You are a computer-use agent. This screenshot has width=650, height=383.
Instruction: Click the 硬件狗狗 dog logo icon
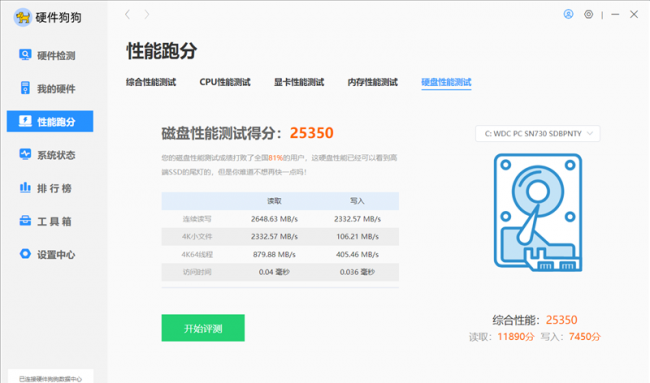(23, 17)
